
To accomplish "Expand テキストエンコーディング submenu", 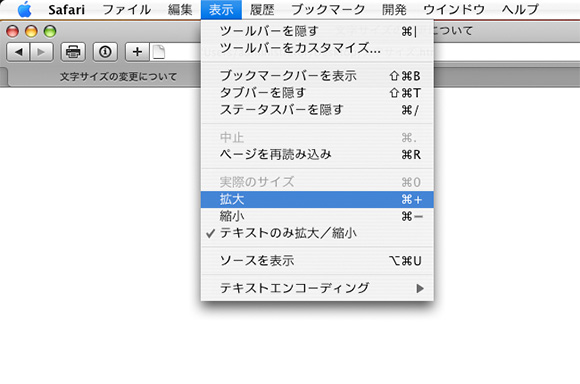I will click(317, 288).
